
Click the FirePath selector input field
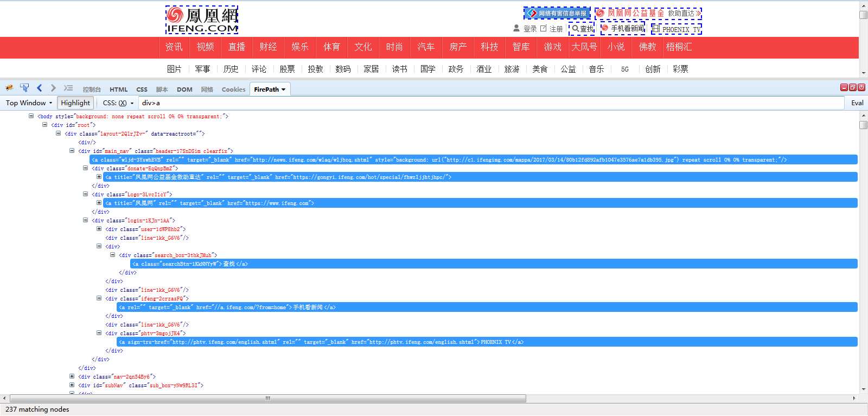click(x=492, y=103)
